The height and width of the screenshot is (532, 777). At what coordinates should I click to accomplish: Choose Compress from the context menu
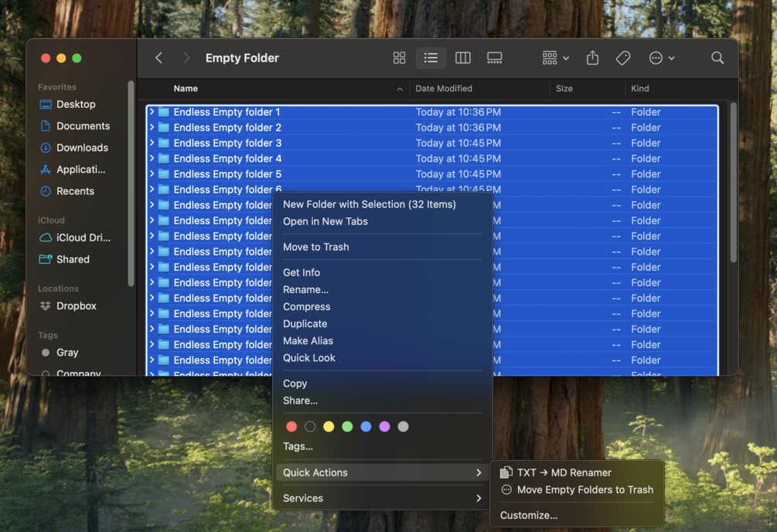306,306
